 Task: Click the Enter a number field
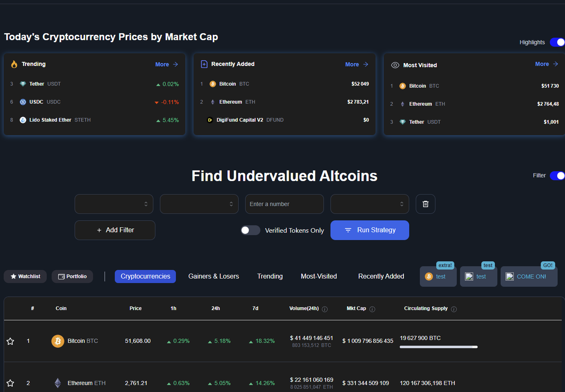coord(284,204)
